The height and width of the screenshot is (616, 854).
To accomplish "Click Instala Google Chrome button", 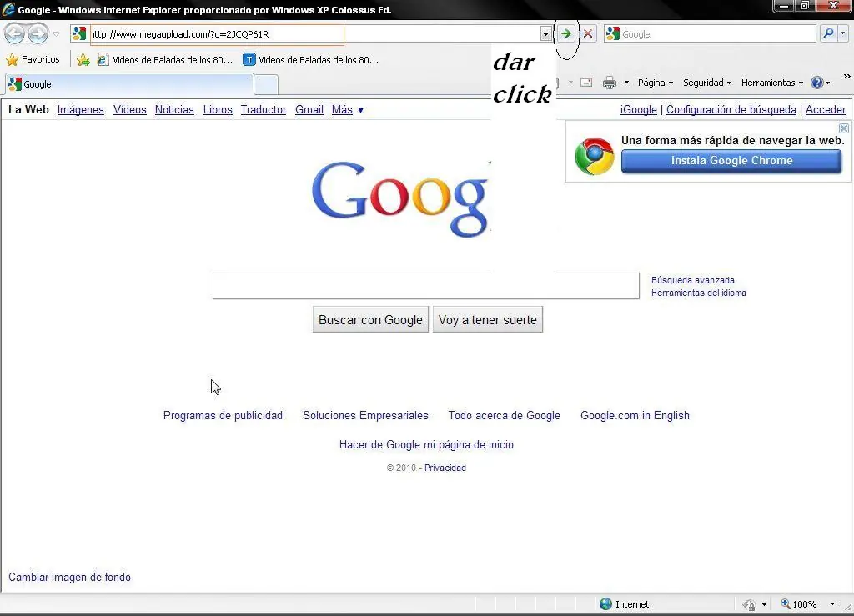I will (x=731, y=161).
